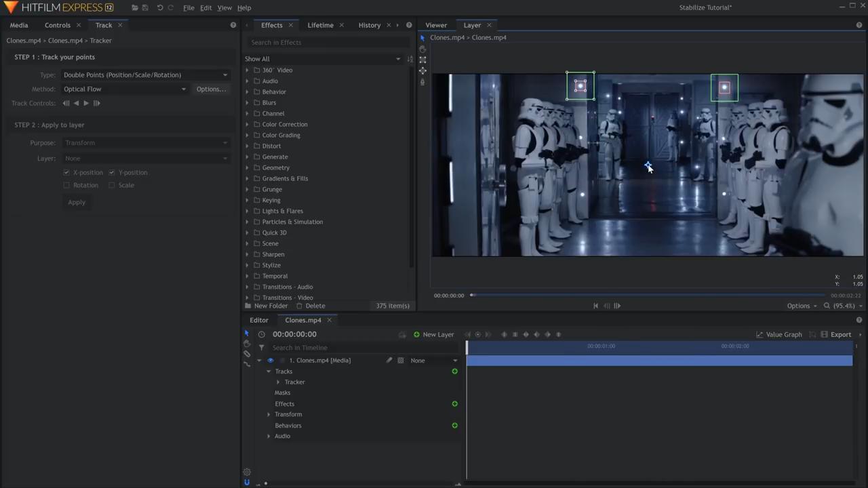Open the parent layer None dropdown
This screenshot has height=488, width=868.
click(x=434, y=361)
